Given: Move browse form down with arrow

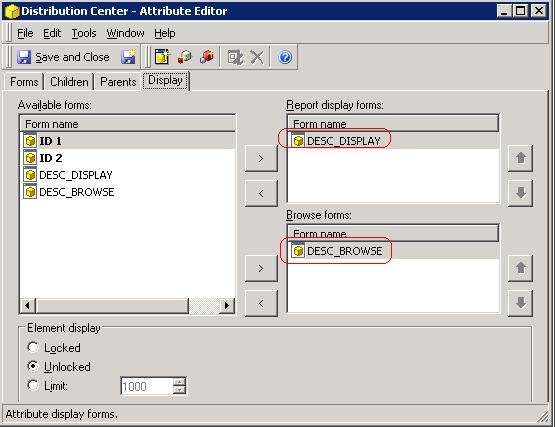Looking at the screenshot, I should [521, 303].
